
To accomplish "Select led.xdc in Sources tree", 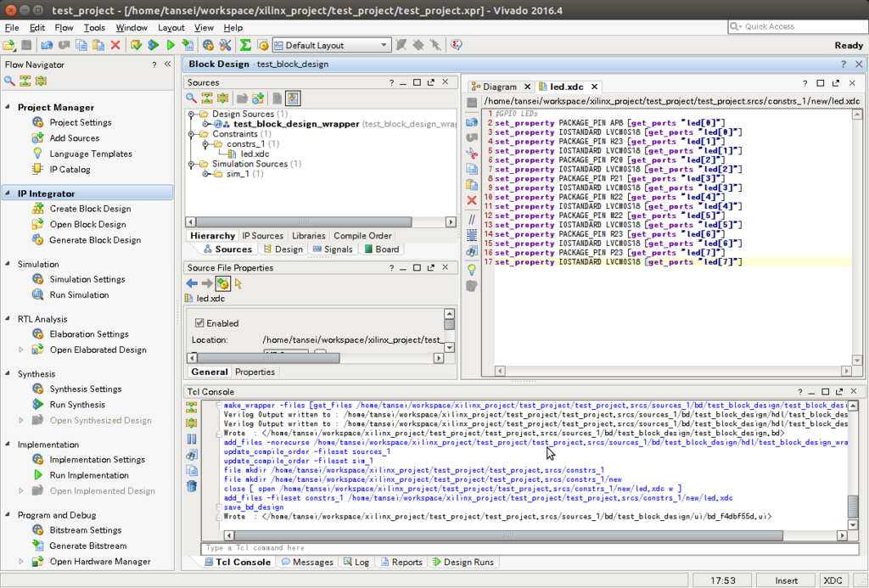I will 255,154.
